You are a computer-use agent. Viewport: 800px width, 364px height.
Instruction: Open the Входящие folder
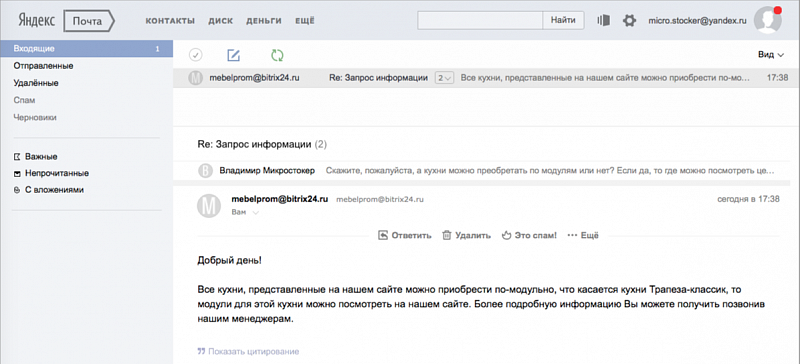[x=87, y=49]
